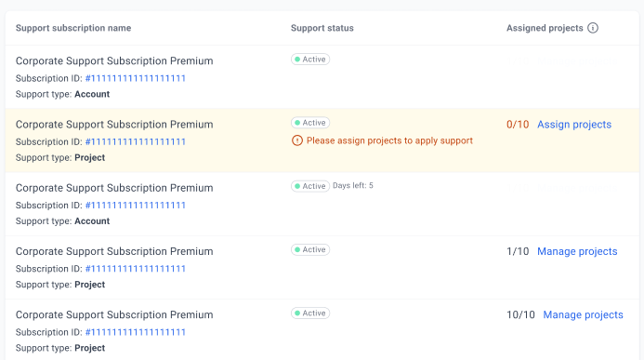Screen dimensions: 644x360
Task: Click the '1/10' project count
Action: [x=518, y=251]
